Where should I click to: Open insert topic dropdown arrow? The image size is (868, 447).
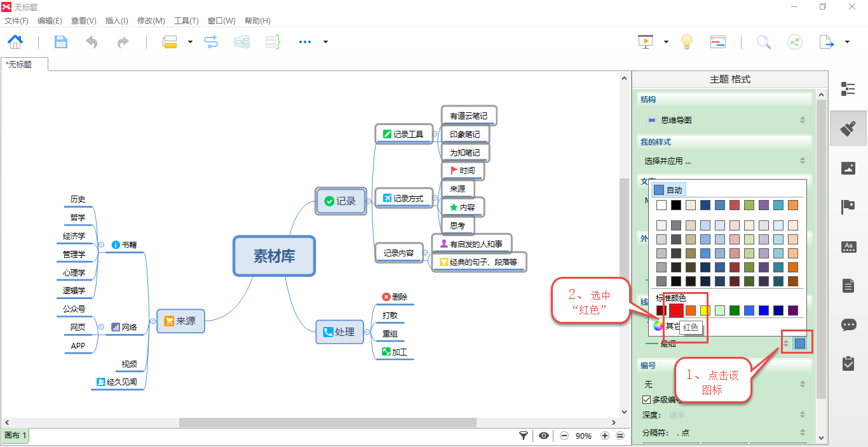(190, 42)
